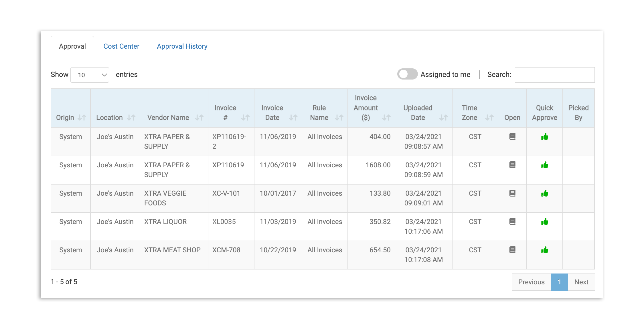Open invoice XP110619-2 document icon
This screenshot has height=329, width=644.
click(512, 137)
